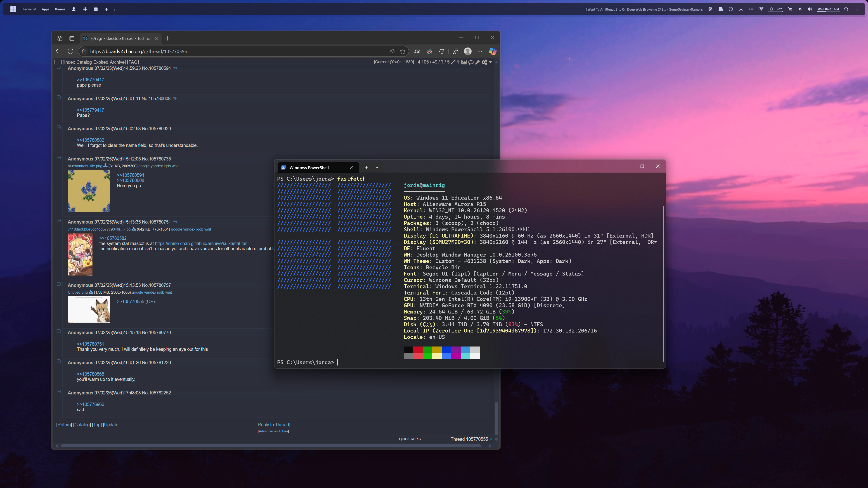The image size is (868, 488).
Task: Open the top bar left three-dot overflow menu
Action: click(115, 9)
